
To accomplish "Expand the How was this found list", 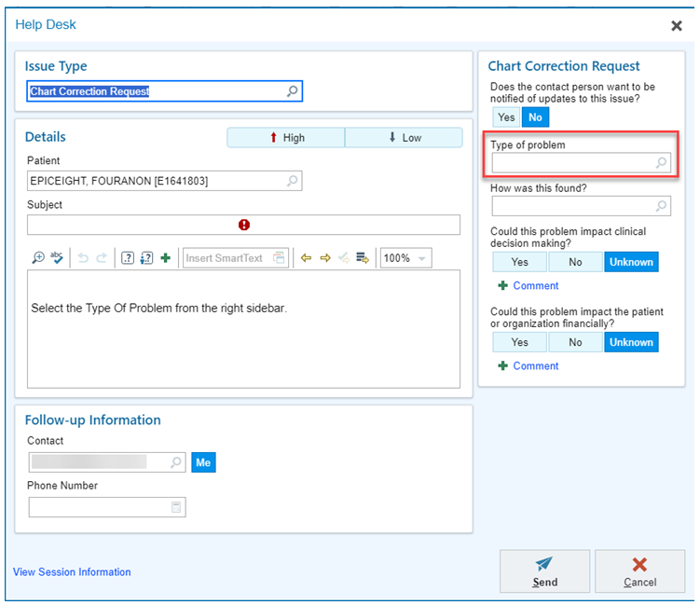I will (661, 206).
